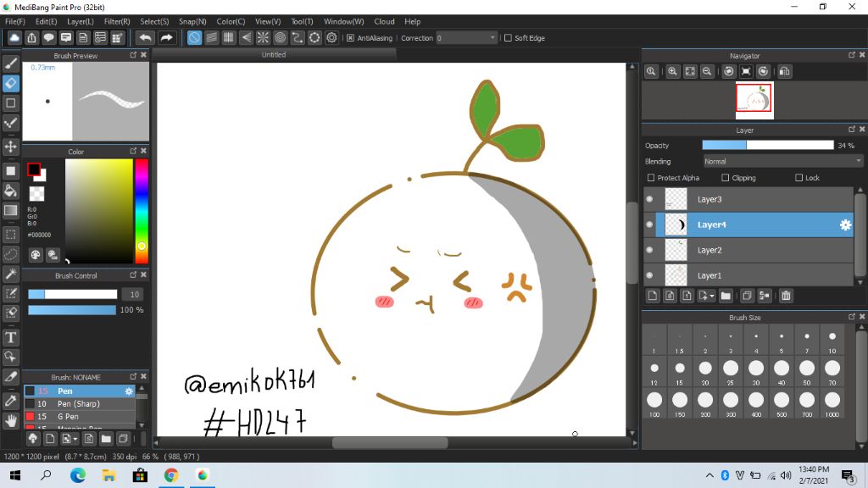Expand add brush dropdown arrow
The width and height of the screenshot is (868, 488).
(75, 440)
